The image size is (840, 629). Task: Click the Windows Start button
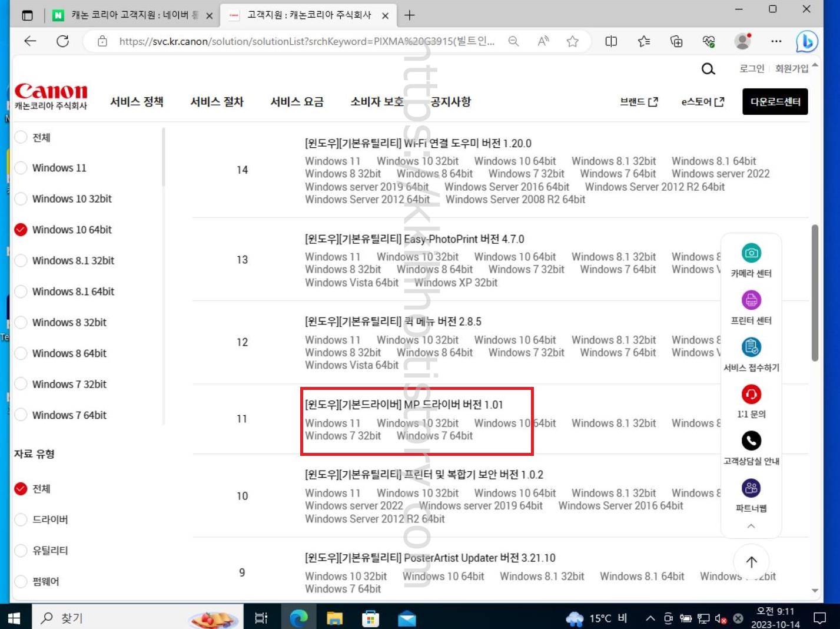point(15,618)
